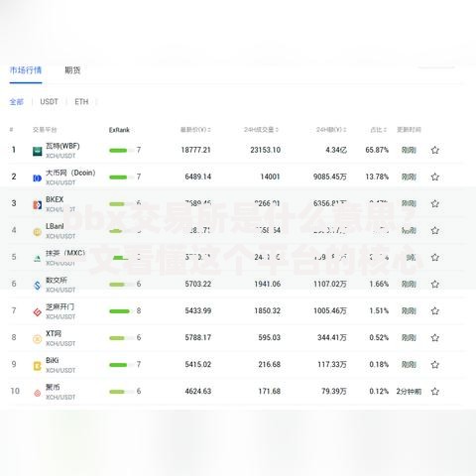Click the price 5703.22
Image resolution: width=476 pixels, height=476 pixels.
[x=197, y=284]
